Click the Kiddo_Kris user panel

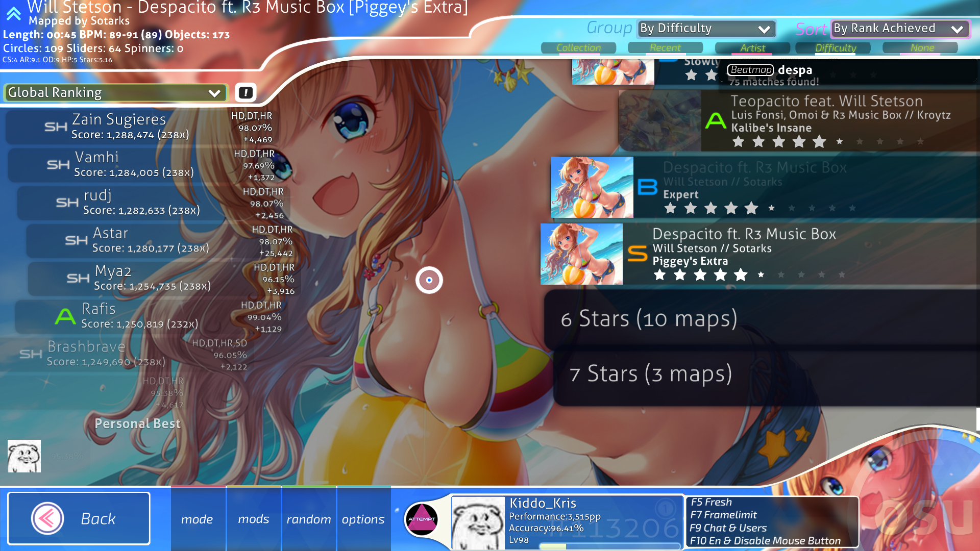point(567,522)
